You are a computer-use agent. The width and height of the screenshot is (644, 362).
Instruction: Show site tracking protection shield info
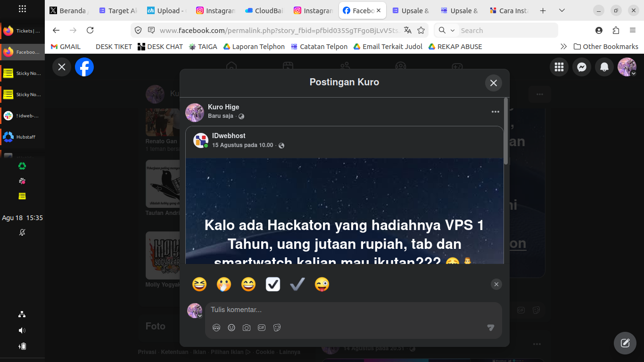tap(138, 30)
